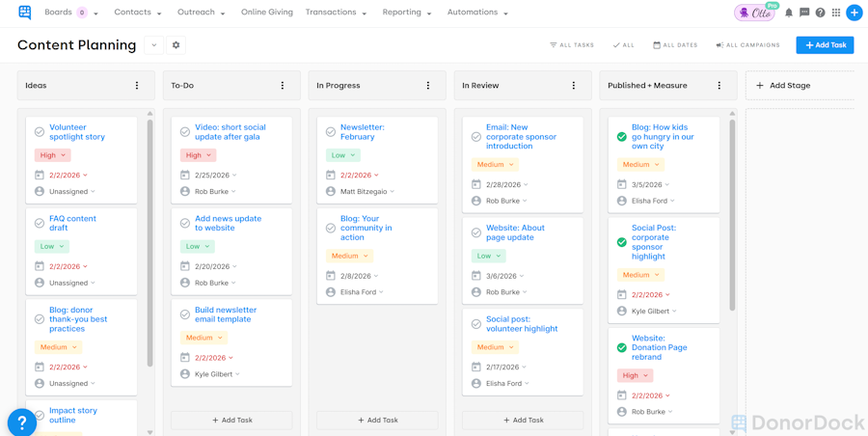
Task: Open the Reporting menu
Action: (407, 13)
